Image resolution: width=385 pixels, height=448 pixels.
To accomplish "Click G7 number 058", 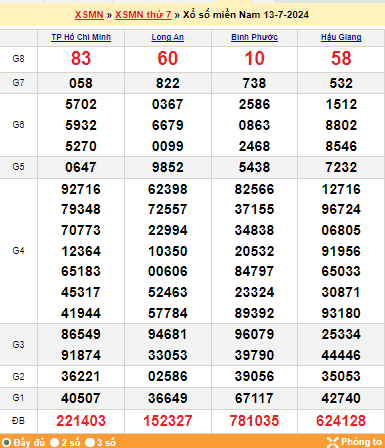I will (81, 83).
